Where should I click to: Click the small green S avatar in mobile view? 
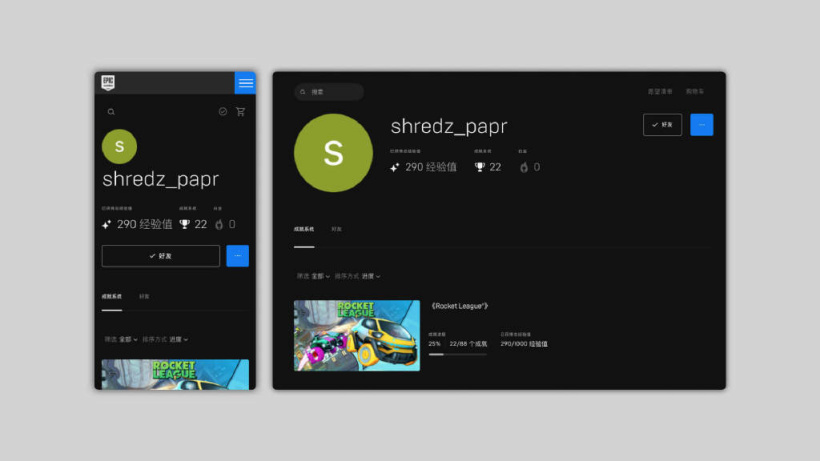pyautogui.click(x=119, y=146)
